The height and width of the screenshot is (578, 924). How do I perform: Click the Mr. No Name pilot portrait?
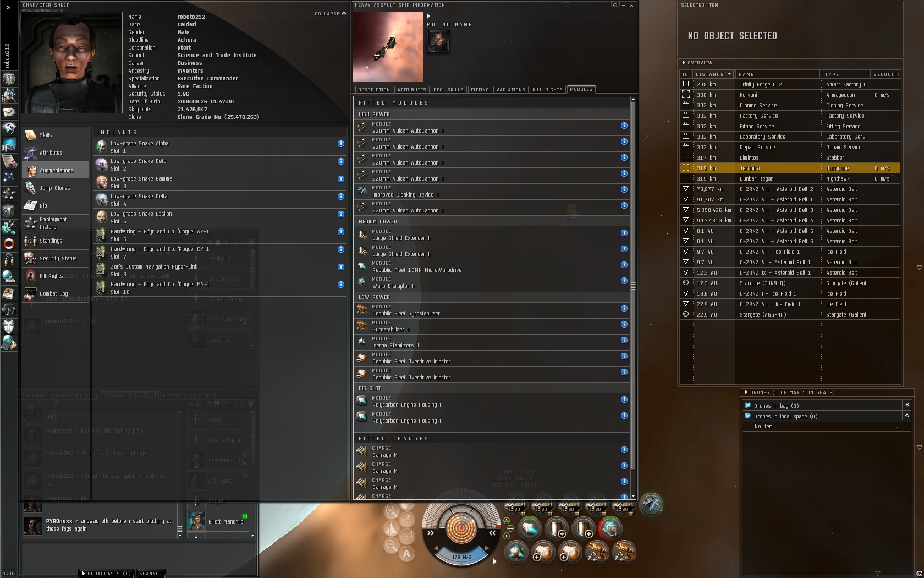(438, 41)
